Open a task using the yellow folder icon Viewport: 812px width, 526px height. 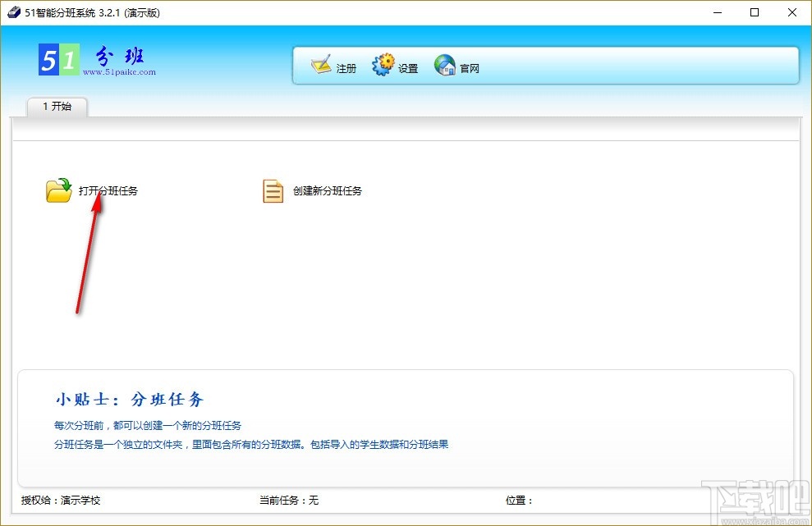[57, 190]
